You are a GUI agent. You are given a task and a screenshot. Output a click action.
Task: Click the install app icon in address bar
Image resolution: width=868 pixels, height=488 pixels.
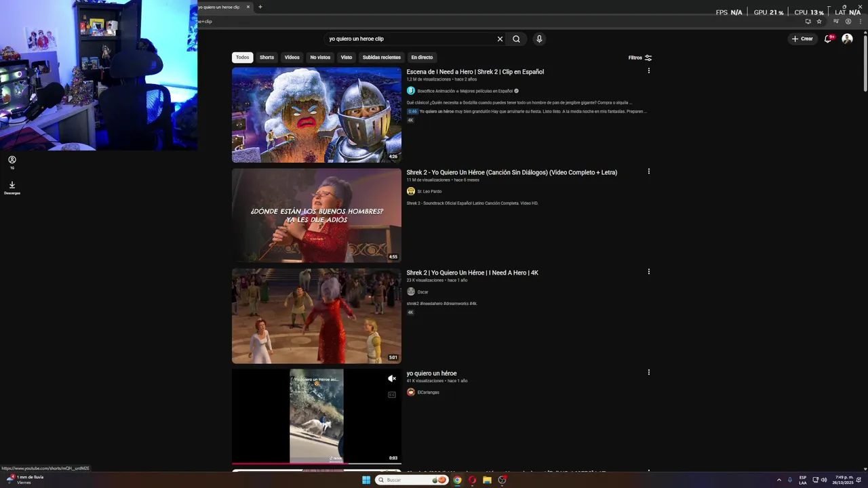click(808, 21)
